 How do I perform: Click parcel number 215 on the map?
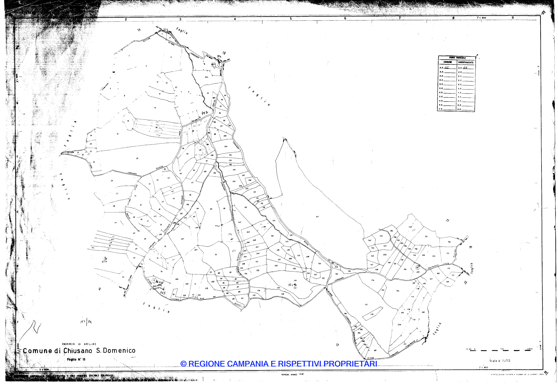tap(206, 288)
